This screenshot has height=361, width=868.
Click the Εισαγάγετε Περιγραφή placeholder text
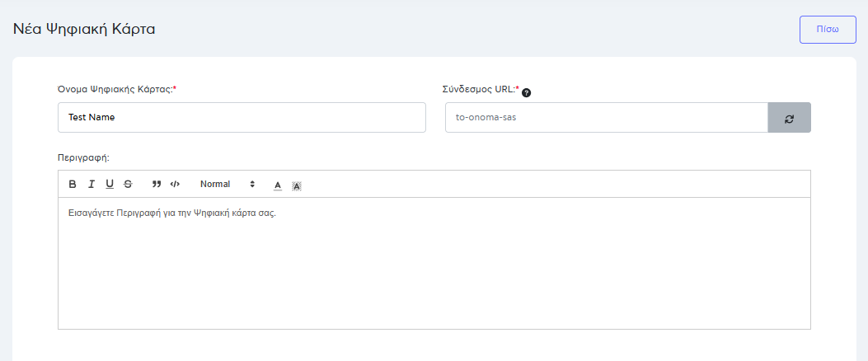[x=171, y=213]
